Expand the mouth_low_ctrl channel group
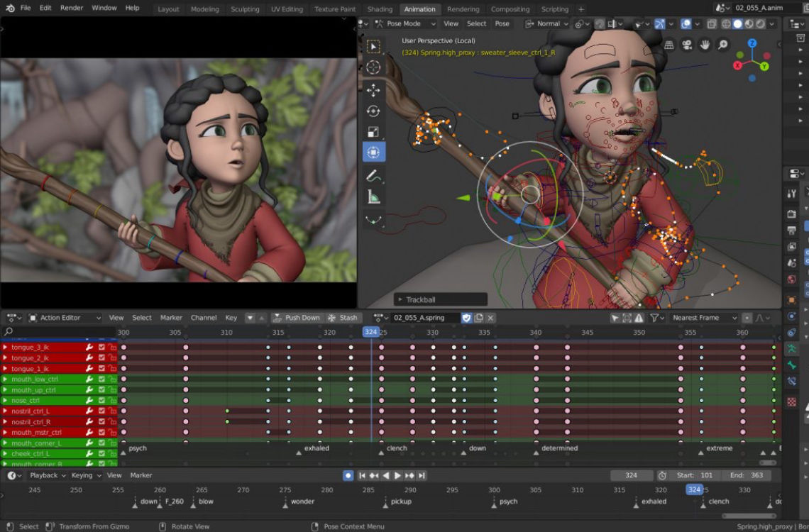The image size is (809, 532). [x=5, y=379]
